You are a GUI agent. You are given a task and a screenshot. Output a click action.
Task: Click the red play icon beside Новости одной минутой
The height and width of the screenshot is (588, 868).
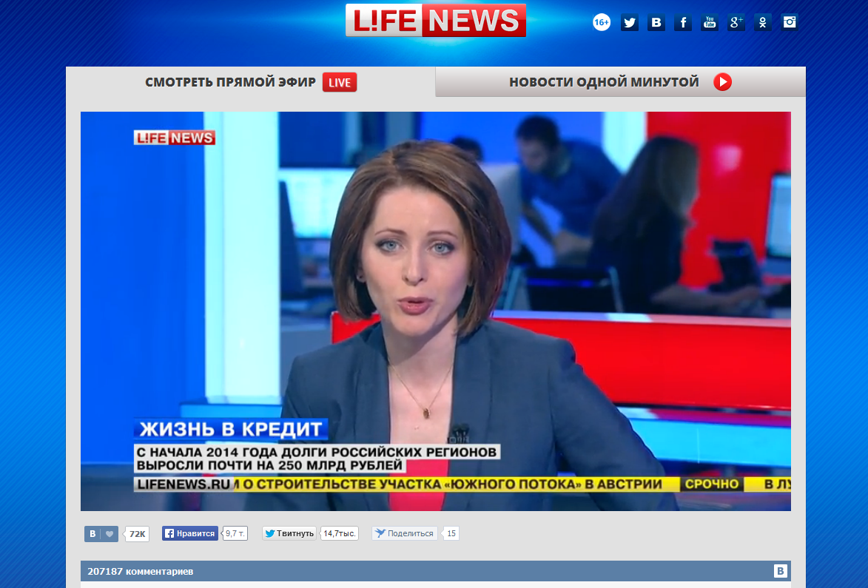pos(722,82)
